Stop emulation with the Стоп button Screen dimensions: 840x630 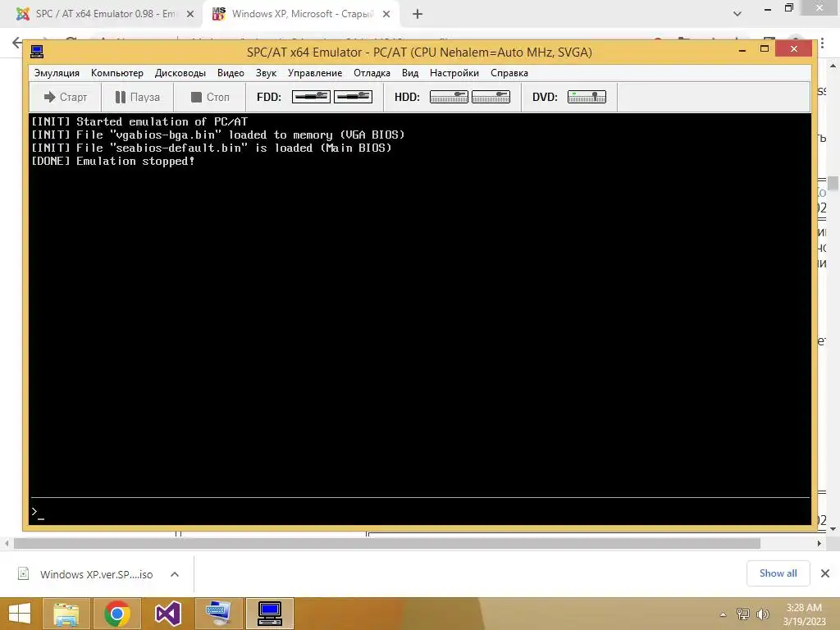(210, 97)
